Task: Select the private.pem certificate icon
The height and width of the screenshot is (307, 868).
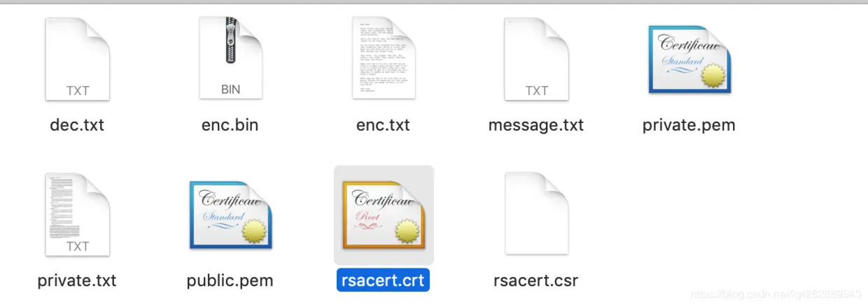Action: (x=689, y=59)
